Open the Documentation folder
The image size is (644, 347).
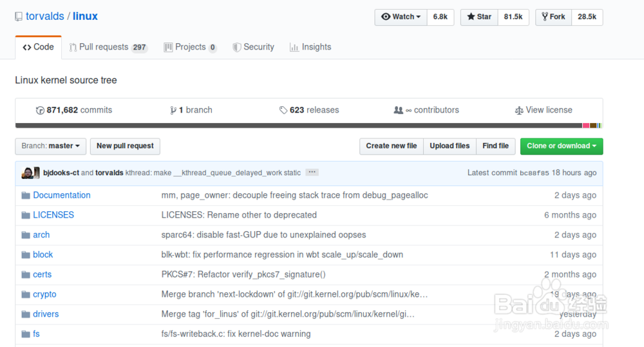coord(62,196)
